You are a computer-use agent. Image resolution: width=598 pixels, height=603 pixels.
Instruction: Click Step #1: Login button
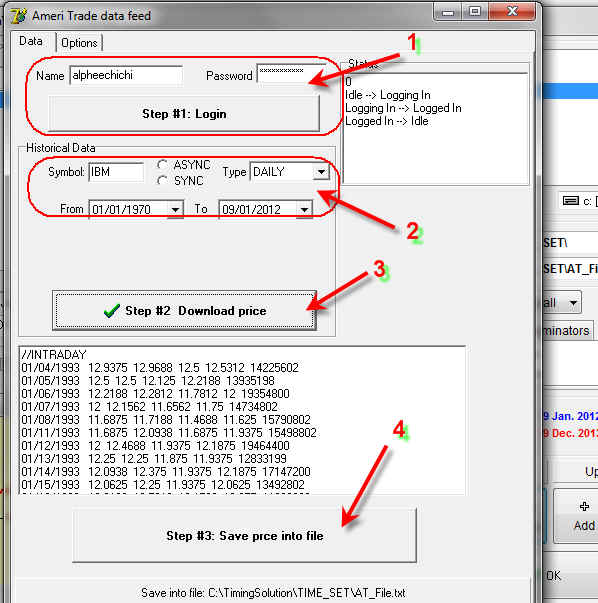tap(184, 114)
